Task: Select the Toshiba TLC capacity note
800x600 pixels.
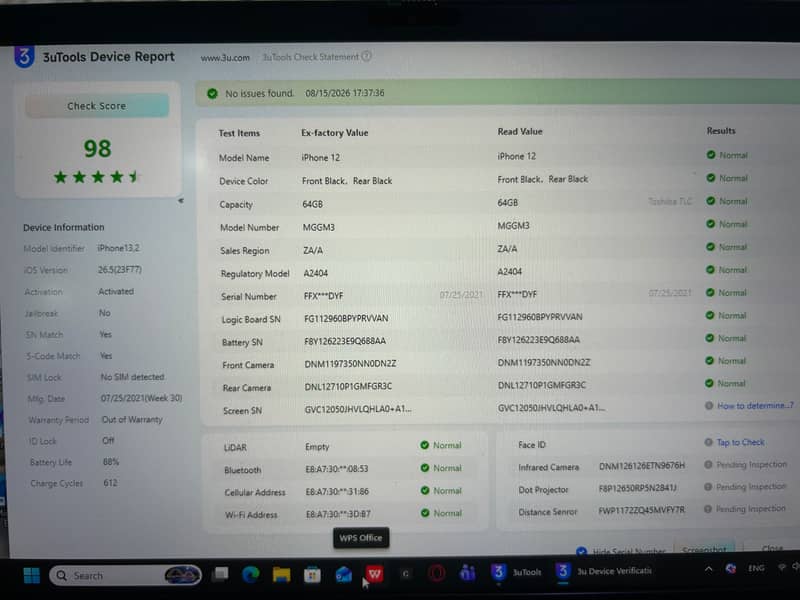Action: click(x=670, y=201)
